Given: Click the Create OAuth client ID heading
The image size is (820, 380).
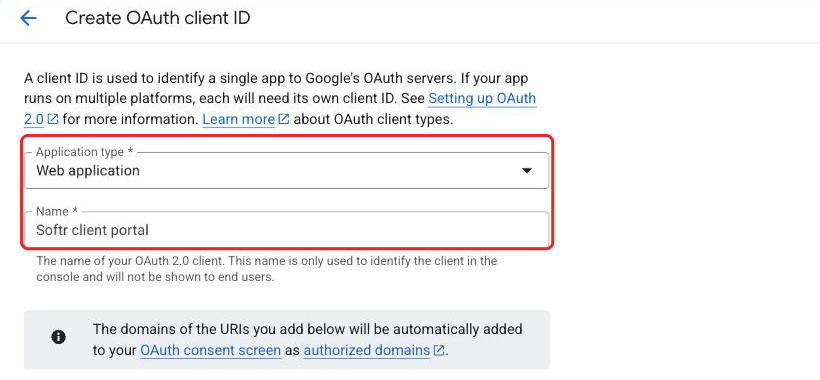Looking at the screenshot, I should [157, 18].
